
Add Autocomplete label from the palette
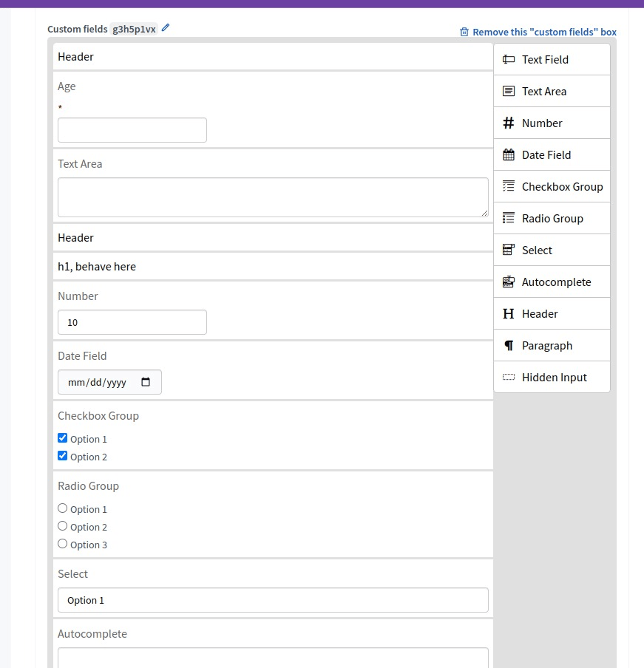557,282
